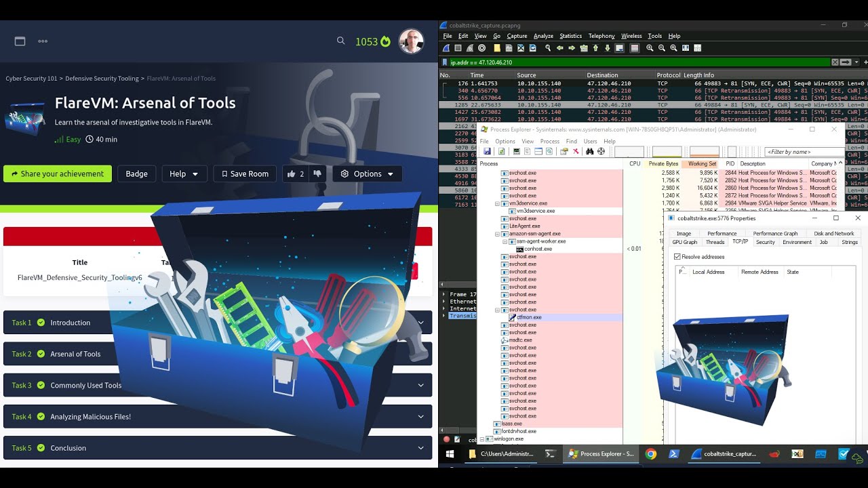The width and height of the screenshot is (868, 488).
Task: Expand Task 5 Conclusion chevron
Action: click(x=420, y=448)
